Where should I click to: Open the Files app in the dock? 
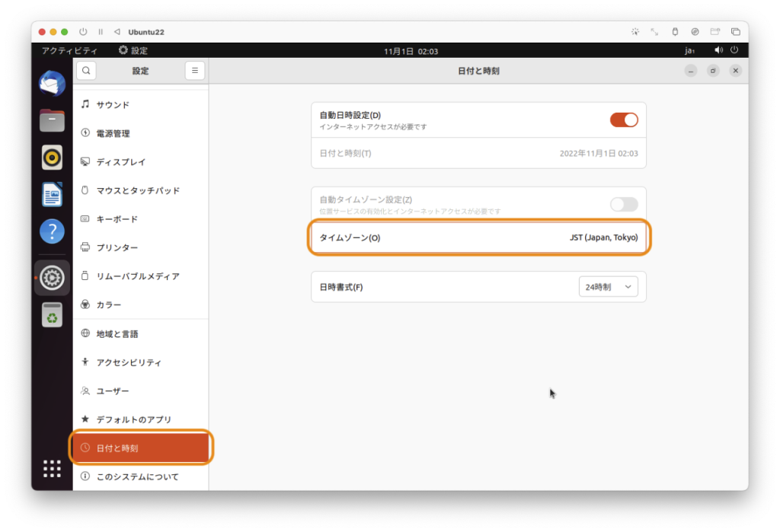tap(53, 121)
